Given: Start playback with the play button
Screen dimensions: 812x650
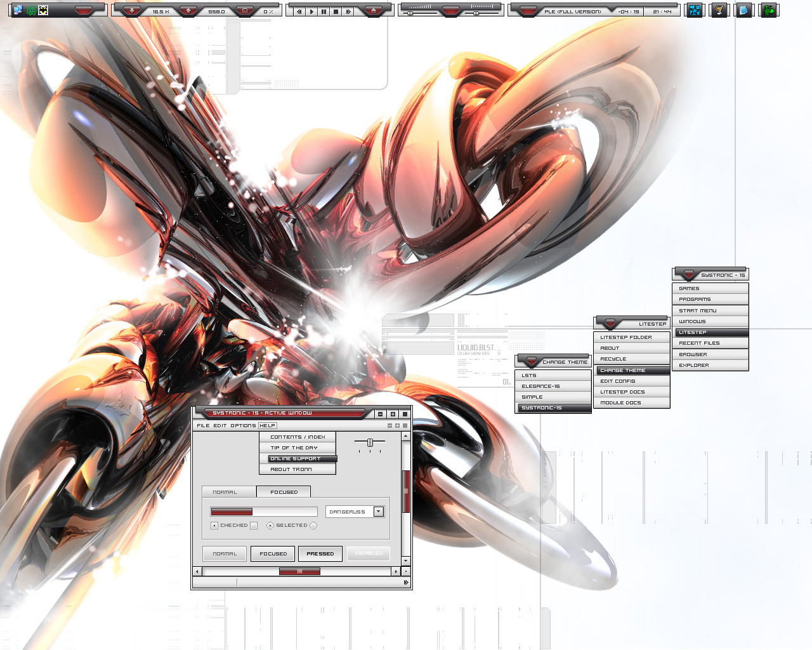Looking at the screenshot, I should (x=311, y=11).
